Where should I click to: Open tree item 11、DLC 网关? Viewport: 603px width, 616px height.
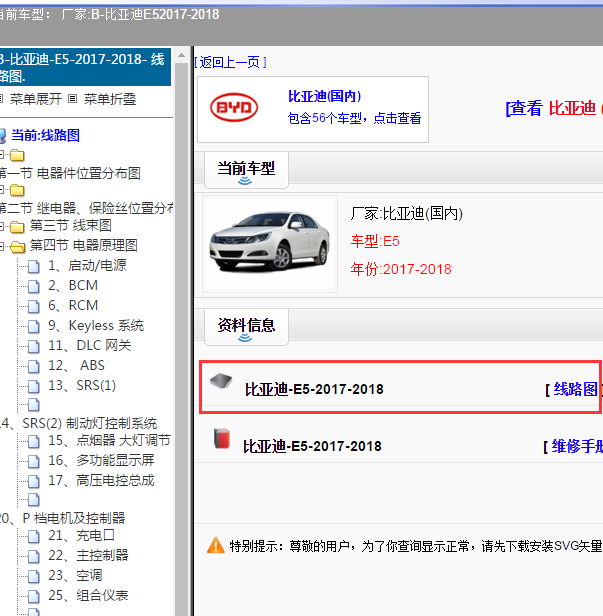pos(90,346)
